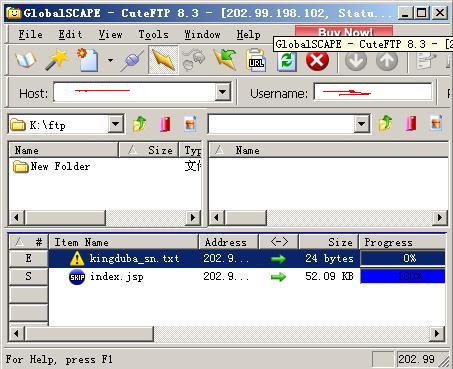Viewport: 453px width, 369px height.
Task: Sort queue by Progress column
Action: (402, 242)
